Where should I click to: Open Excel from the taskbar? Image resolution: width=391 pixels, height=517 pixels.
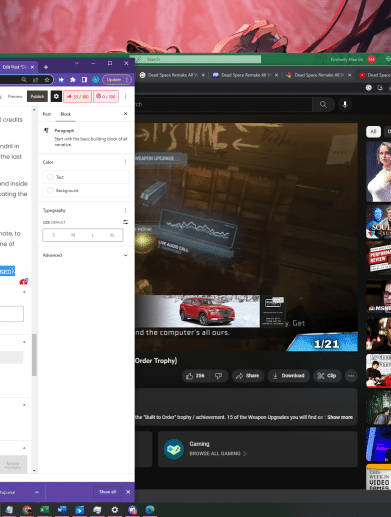coord(44,510)
